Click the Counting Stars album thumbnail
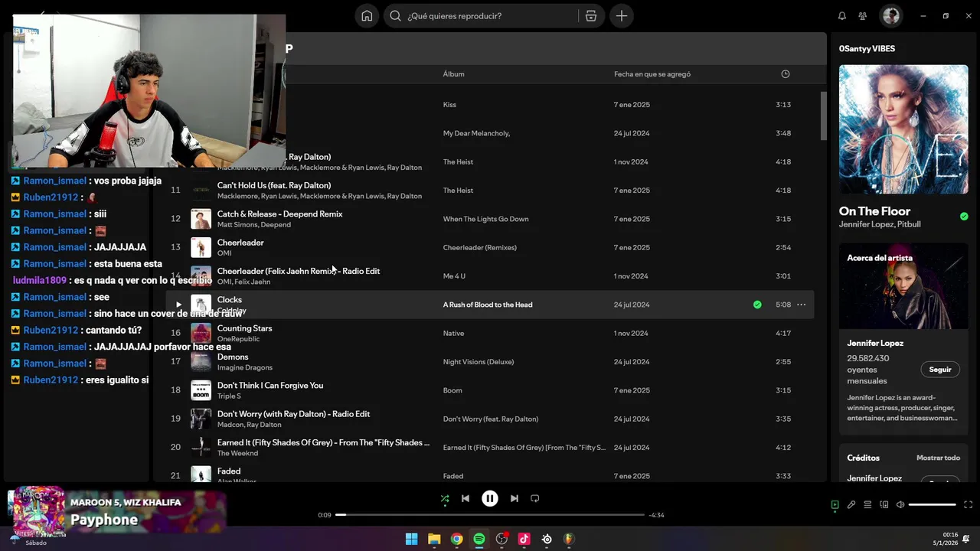Screen dimensions: 980x551 [201, 333]
